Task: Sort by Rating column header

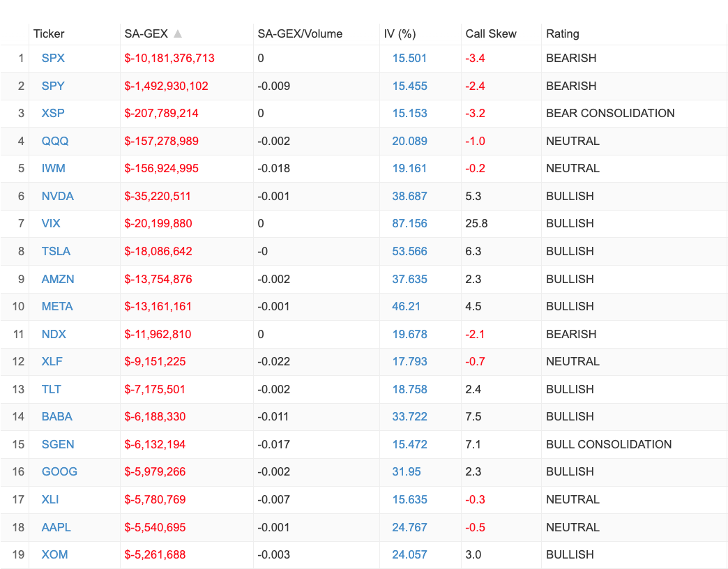Action: tap(563, 34)
